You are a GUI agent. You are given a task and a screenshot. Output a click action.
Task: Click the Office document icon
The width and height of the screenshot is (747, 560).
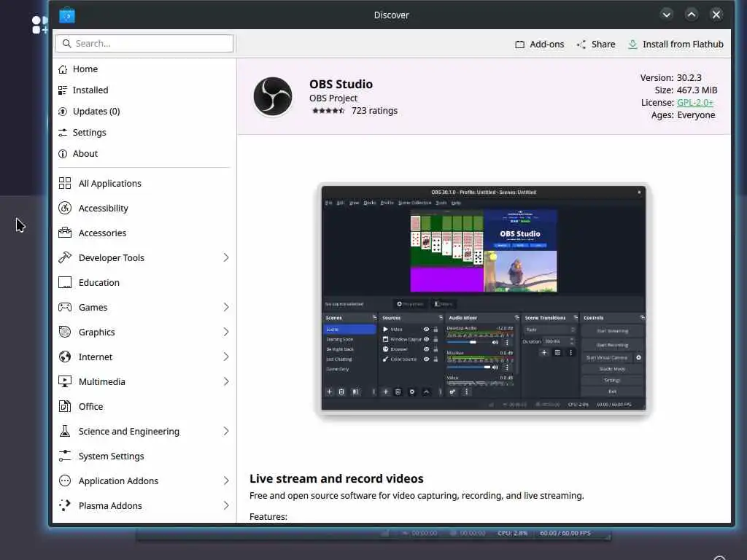pos(65,406)
